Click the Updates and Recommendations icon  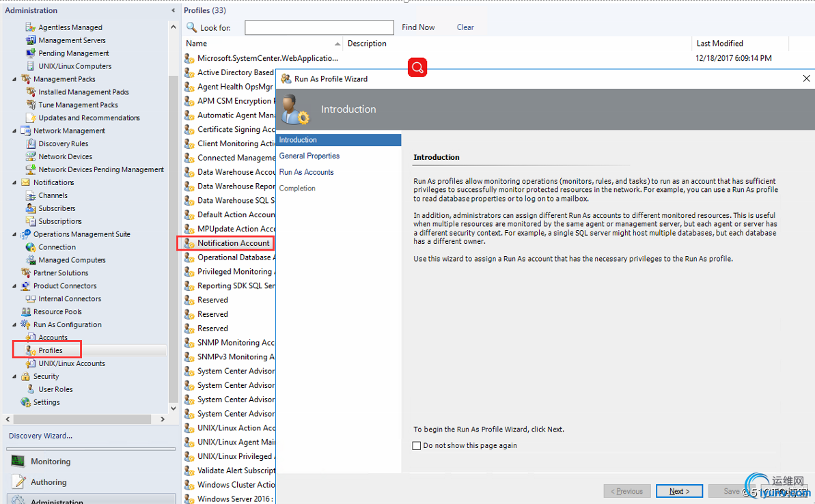pos(31,117)
